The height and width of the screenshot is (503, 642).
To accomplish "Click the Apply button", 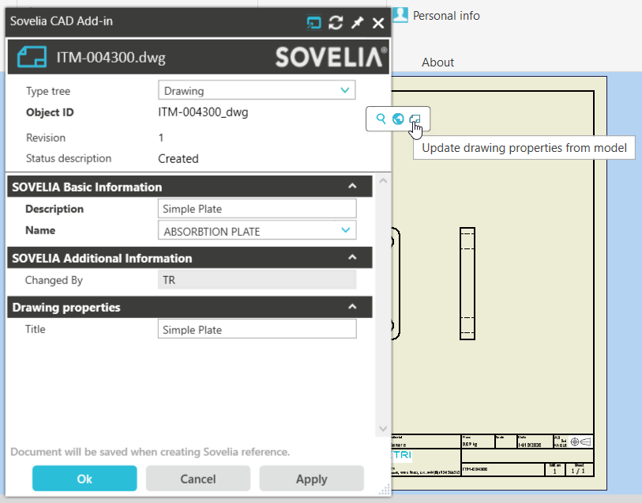I will tap(312, 478).
